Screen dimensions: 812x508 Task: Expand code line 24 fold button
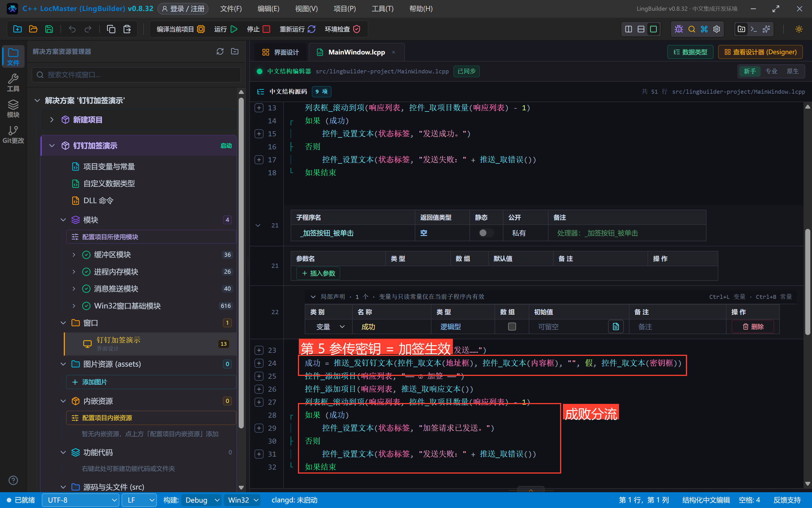coord(259,363)
